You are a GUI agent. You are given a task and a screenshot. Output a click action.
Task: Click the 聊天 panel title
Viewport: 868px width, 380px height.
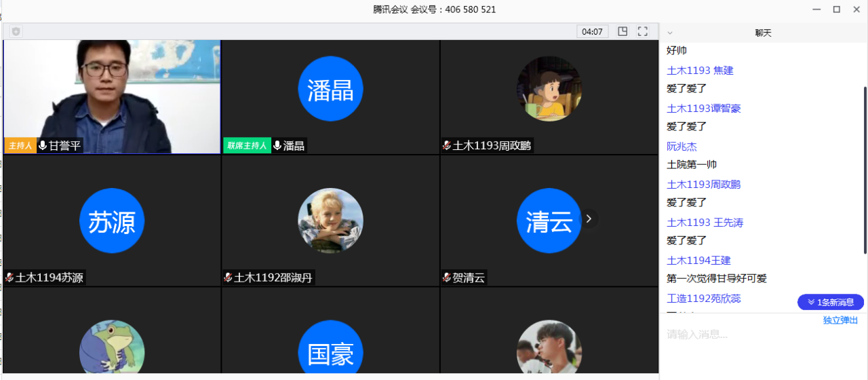pos(764,33)
